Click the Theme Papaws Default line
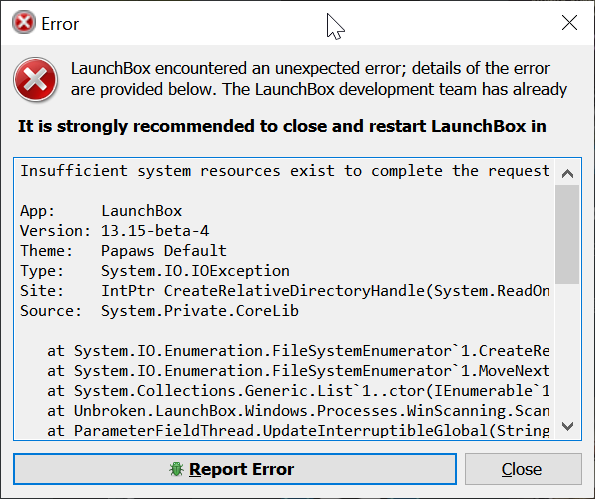 pyautogui.click(x=123, y=251)
